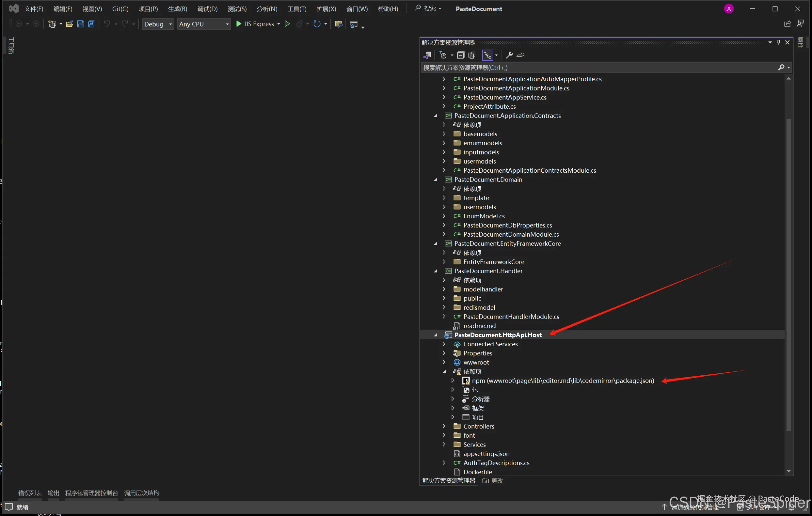Open the 错误列表 error list panel
The image size is (812, 516).
pos(30,493)
